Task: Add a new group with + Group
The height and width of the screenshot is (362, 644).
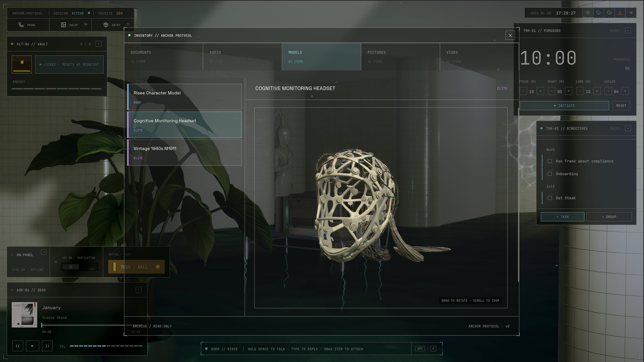Action: [x=609, y=217]
